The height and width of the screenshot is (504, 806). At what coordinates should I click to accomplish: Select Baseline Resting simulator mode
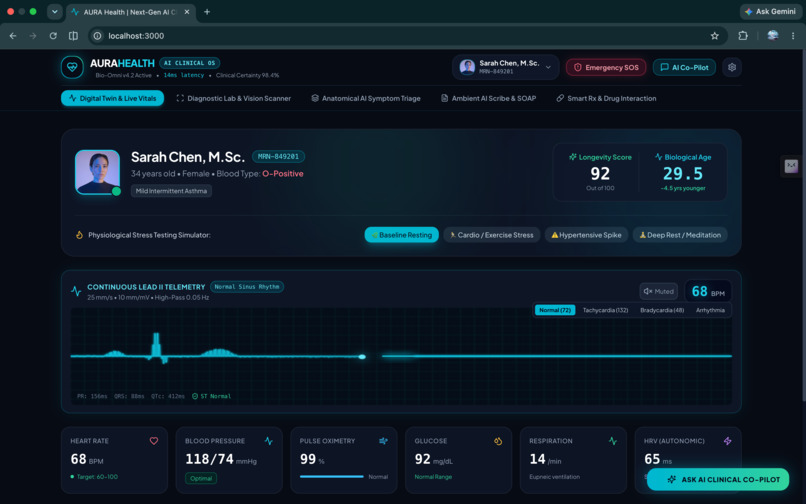(401, 235)
